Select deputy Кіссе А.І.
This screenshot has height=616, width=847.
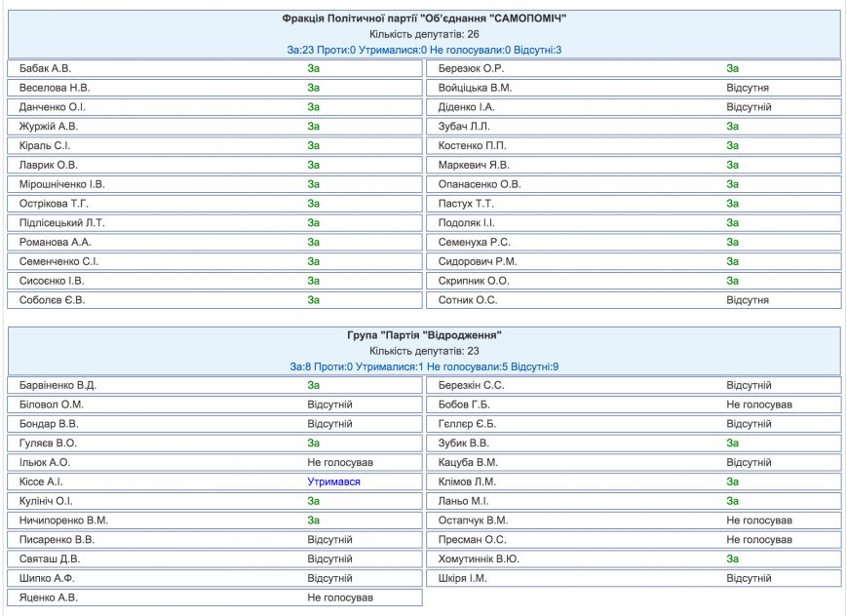(41, 481)
